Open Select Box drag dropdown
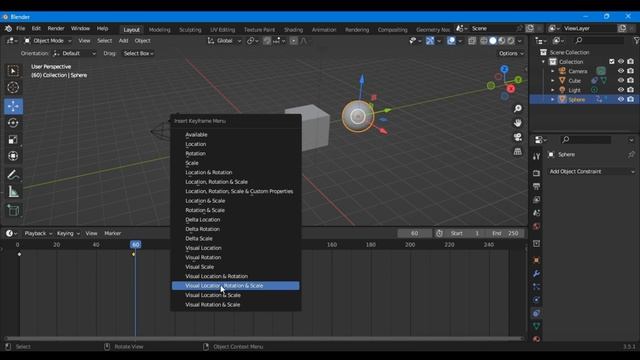This screenshot has width=640, height=360. [x=138, y=53]
